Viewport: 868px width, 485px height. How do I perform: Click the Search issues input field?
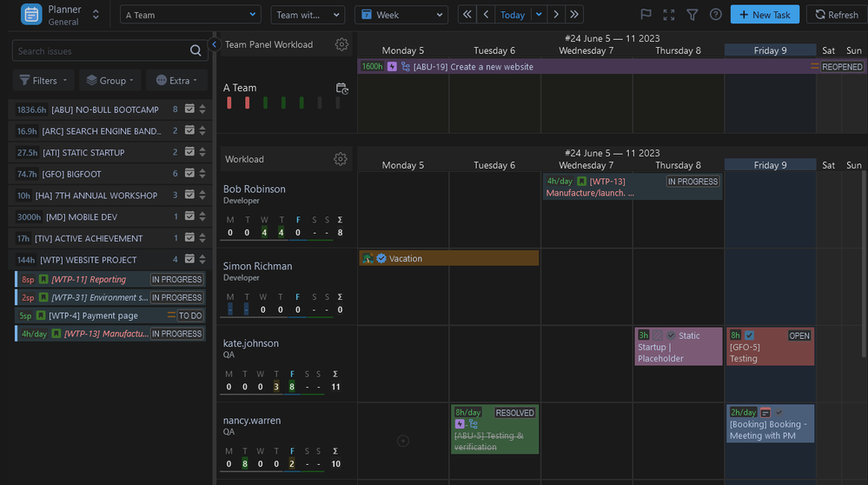(x=100, y=51)
